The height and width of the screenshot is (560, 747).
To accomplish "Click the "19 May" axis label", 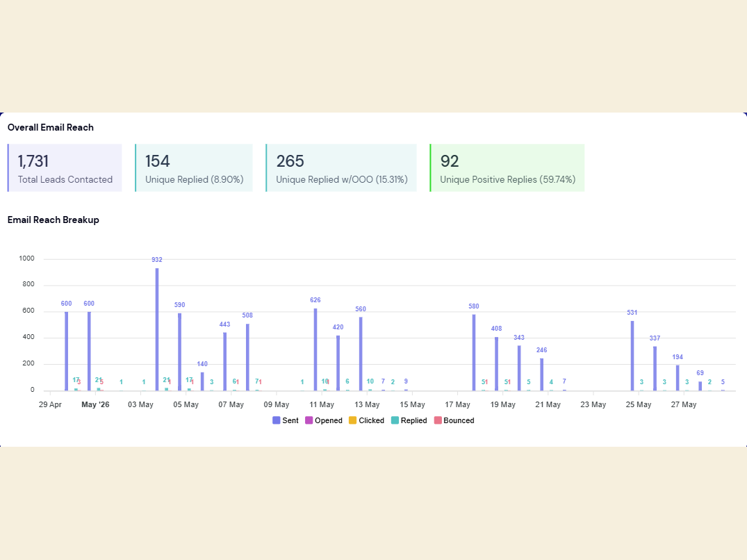I will [x=502, y=405].
